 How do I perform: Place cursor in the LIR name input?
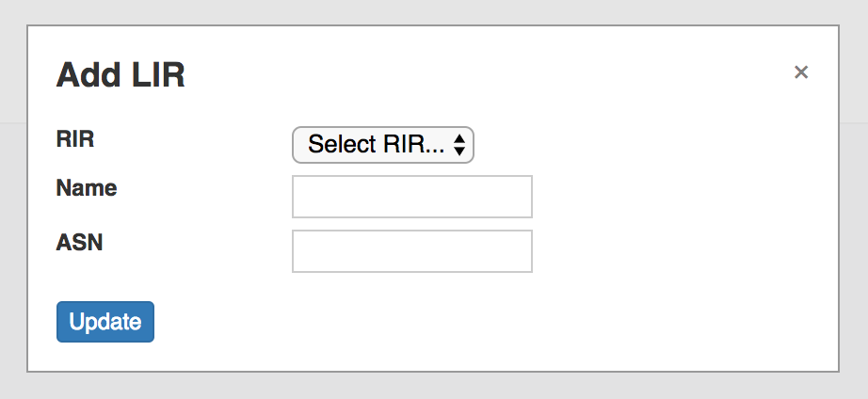pyautogui.click(x=412, y=197)
